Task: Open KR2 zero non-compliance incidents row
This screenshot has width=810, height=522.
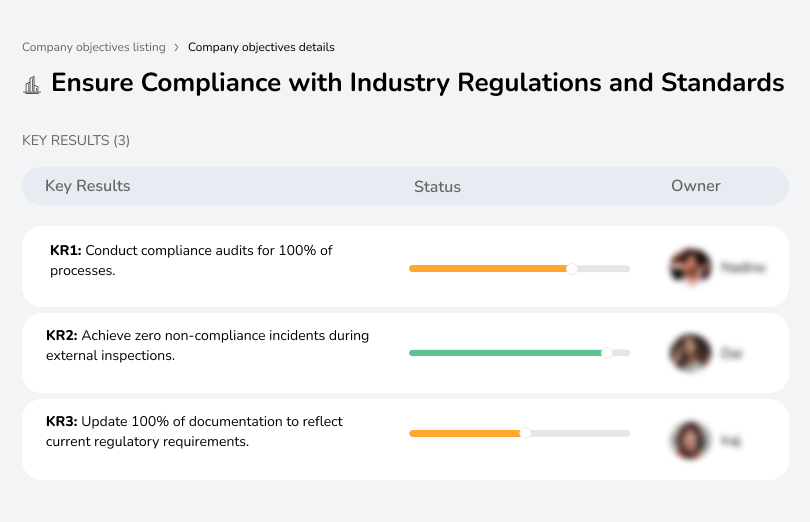Action: (x=405, y=353)
